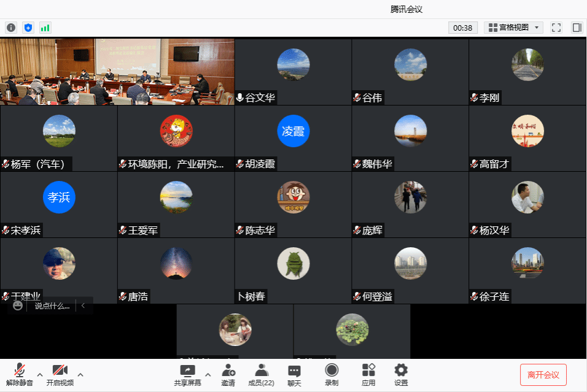
Task: Click the 说点什么 chat input box
Action: coord(52,306)
